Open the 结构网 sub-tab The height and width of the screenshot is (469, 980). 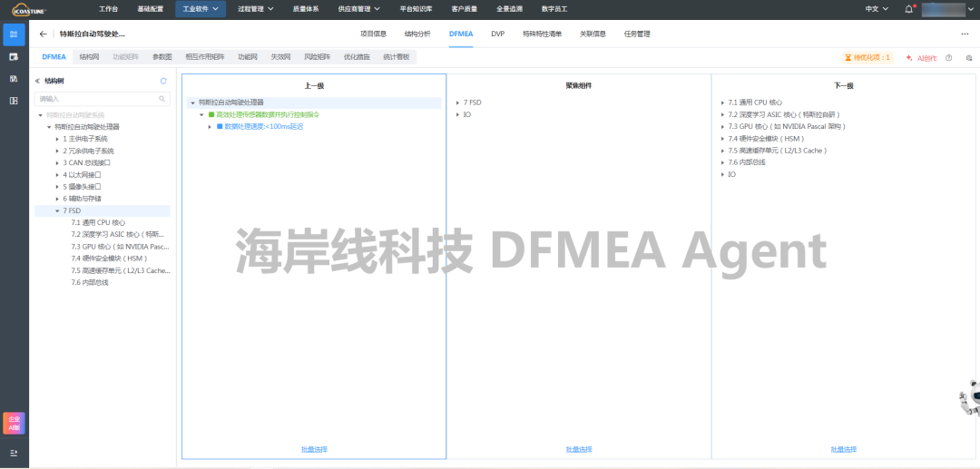89,57
